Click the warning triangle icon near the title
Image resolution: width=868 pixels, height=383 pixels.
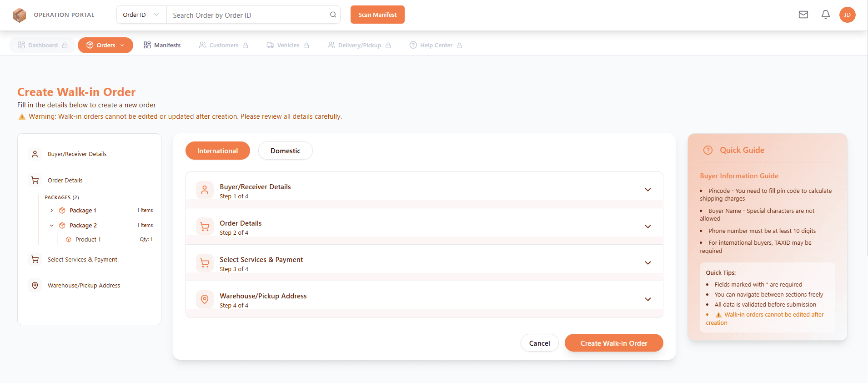pyautogui.click(x=22, y=117)
